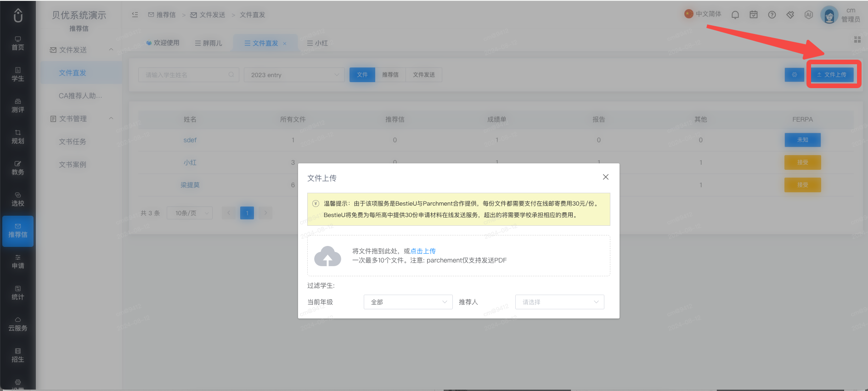This screenshot has width=868, height=391.
Task: Open the 2023 entry year dropdown
Action: [294, 75]
